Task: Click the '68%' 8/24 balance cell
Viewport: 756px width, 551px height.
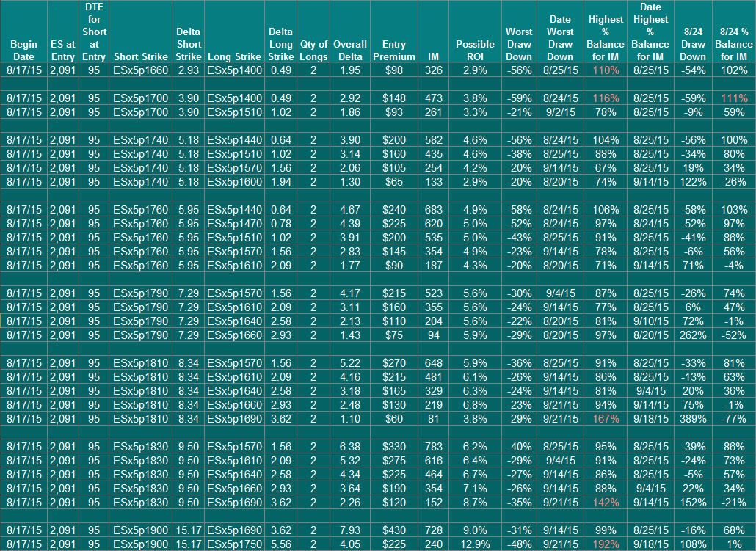Action: pyautogui.click(x=734, y=530)
